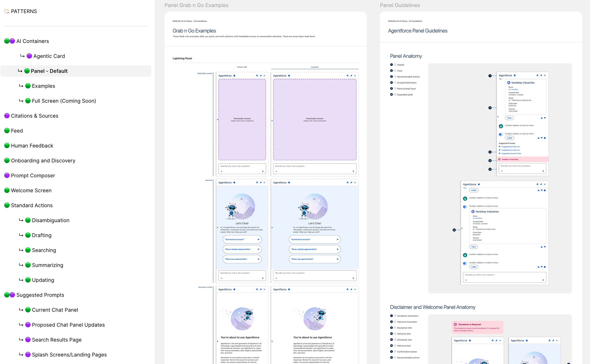This screenshot has width=590, height=364.
Task: Click new chat icon in default-width placeholder panel header
Action: pos(257,76)
